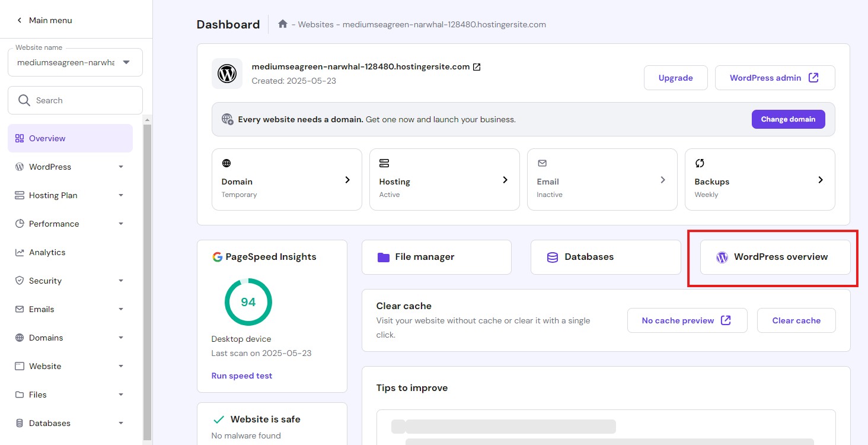Expand the Emails sidebar menu

(121, 309)
